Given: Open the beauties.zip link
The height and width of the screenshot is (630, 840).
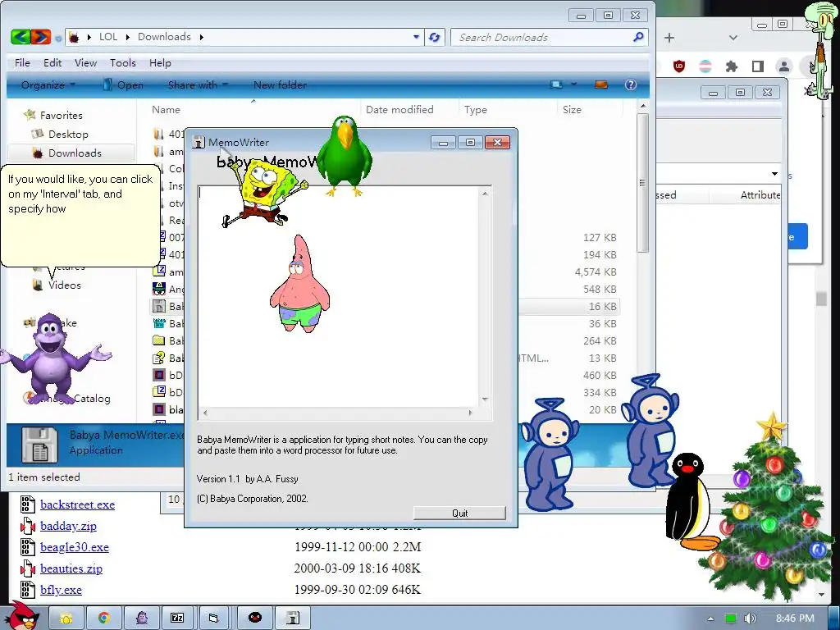Looking at the screenshot, I should coord(71,568).
